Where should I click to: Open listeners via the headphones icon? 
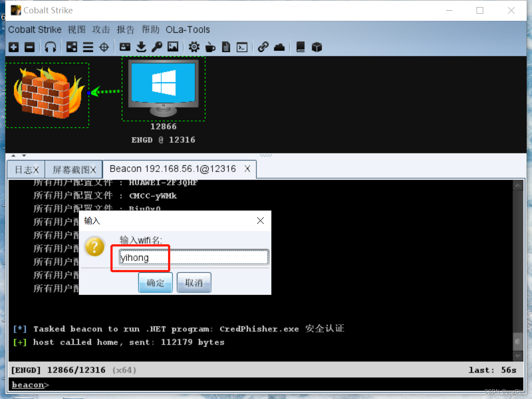pyautogui.click(x=51, y=47)
